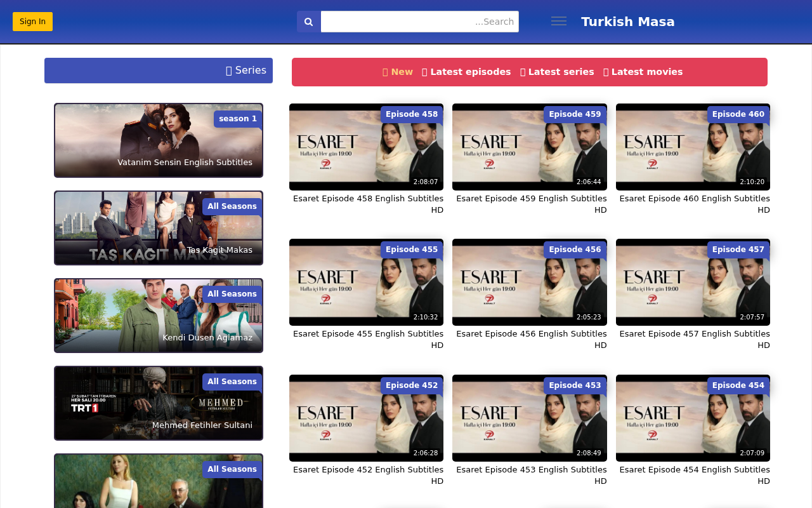Image resolution: width=812 pixels, height=508 pixels.
Task: Click the 2:06:44 duration label
Action: pyautogui.click(x=589, y=182)
